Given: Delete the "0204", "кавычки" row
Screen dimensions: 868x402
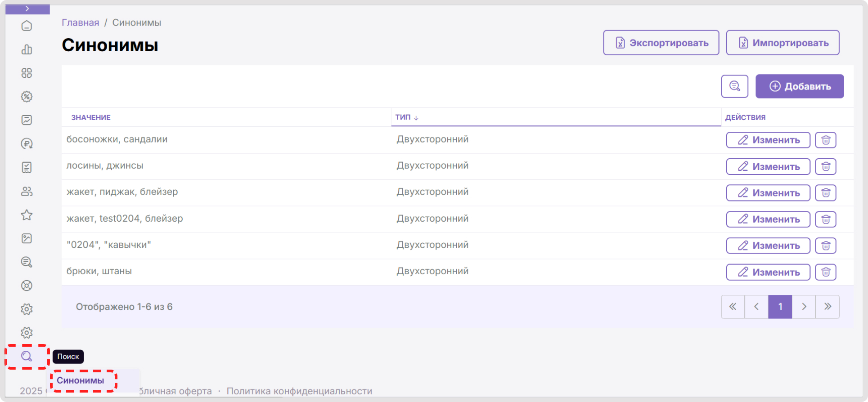Looking at the screenshot, I should point(826,246).
